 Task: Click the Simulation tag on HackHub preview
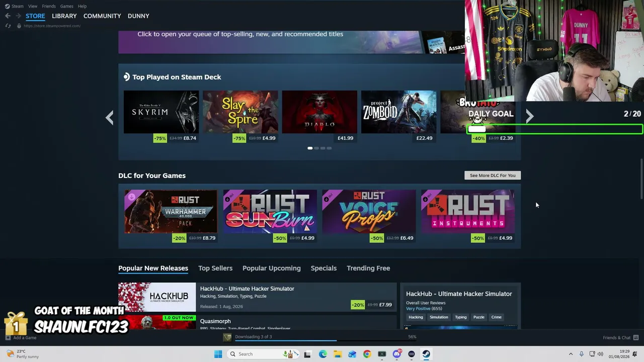pos(439,317)
